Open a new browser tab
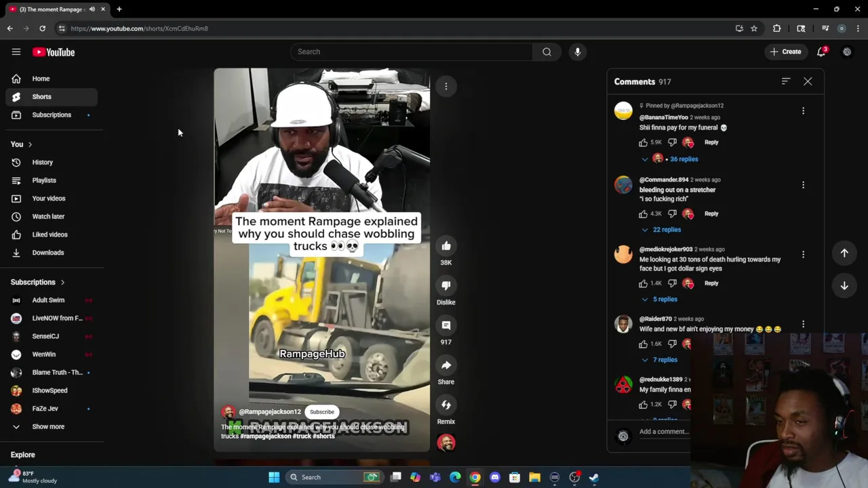Viewport: 868px width, 488px height. coord(119,9)
